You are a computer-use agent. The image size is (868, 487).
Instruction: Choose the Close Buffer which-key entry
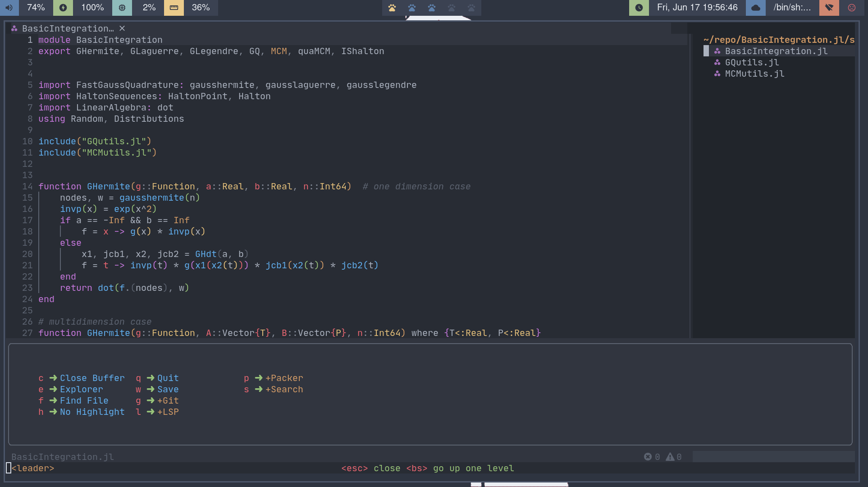[x=92, y=378]
